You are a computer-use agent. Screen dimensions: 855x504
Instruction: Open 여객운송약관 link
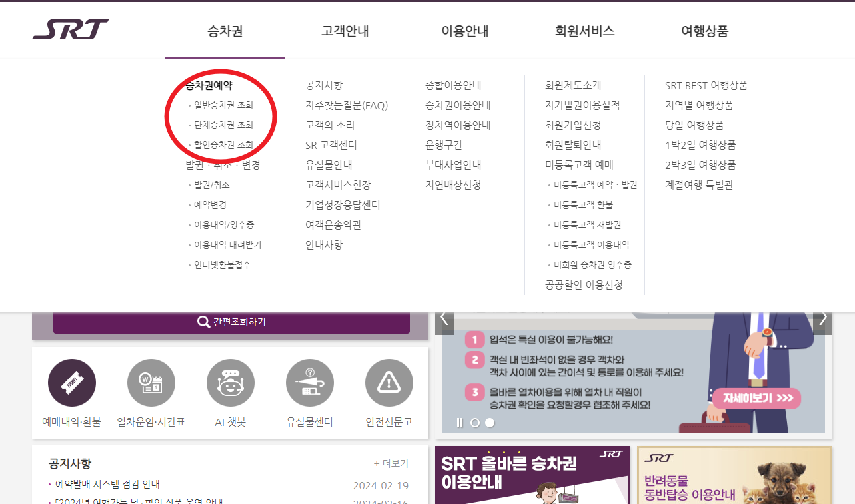tap(333, 225)
